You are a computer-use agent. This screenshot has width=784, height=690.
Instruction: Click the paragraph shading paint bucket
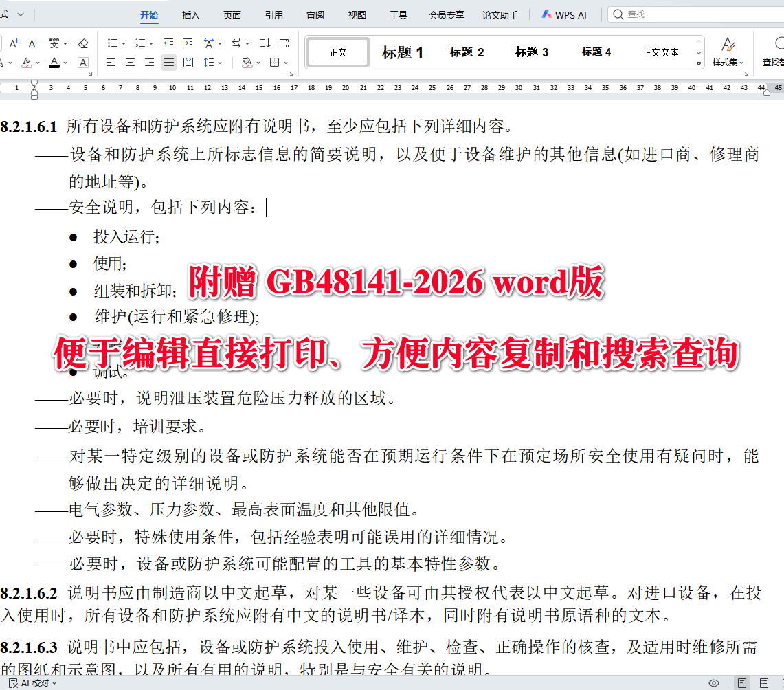tap(247, 63)
